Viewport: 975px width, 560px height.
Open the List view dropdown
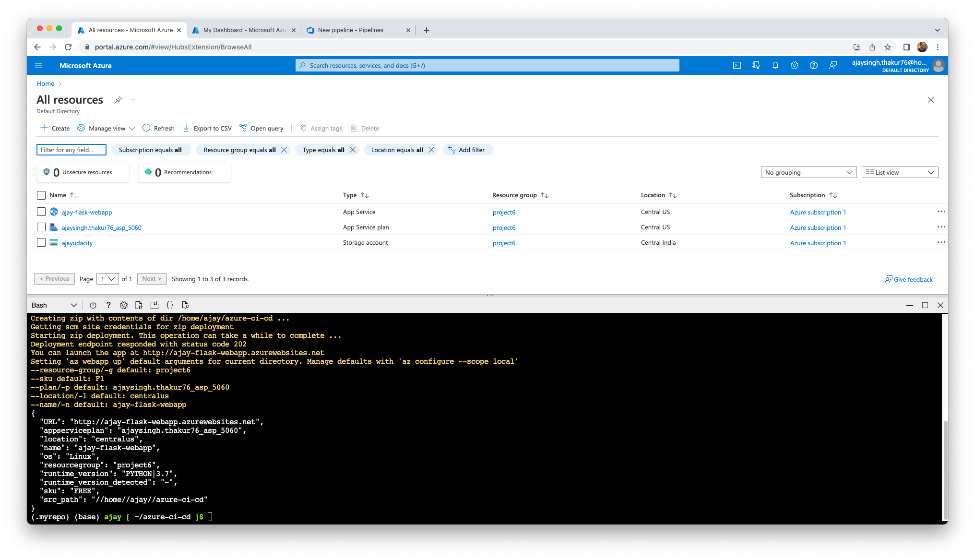(x=900, y=172)
